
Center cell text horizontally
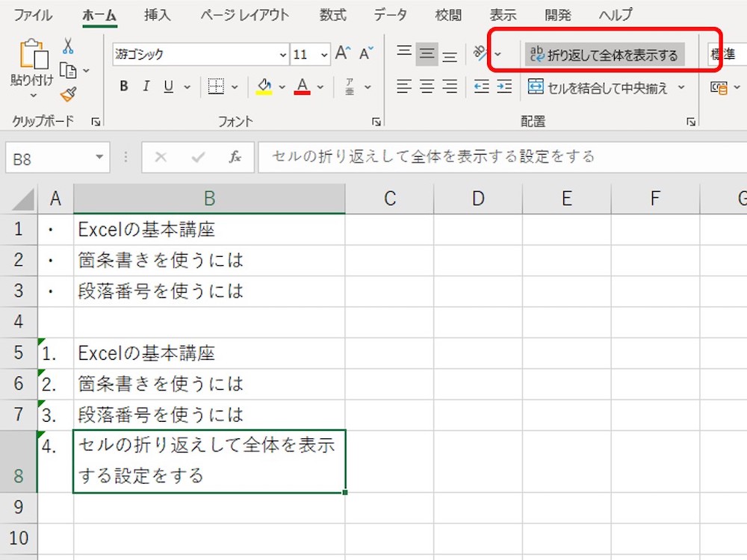coord(427,87)
